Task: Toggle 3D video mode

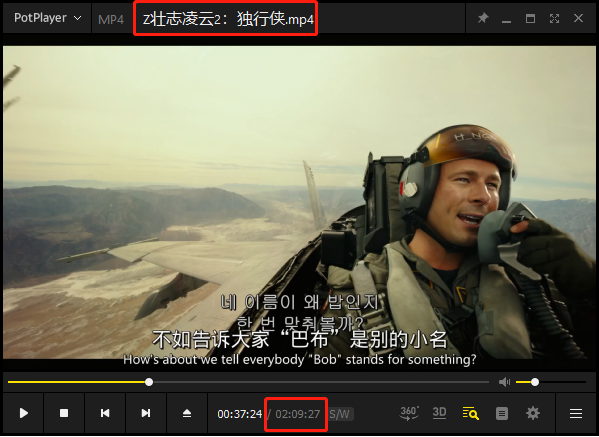Action: (439, 413)
